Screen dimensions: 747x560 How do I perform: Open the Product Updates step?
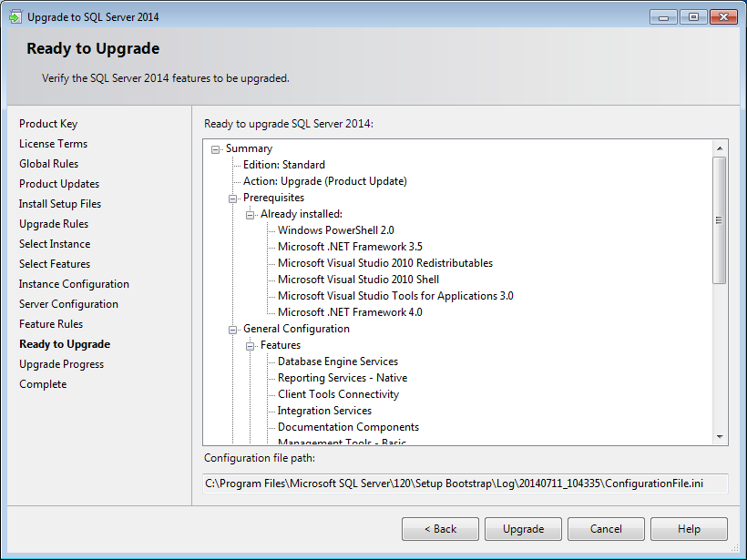click(x=59, y=184)
